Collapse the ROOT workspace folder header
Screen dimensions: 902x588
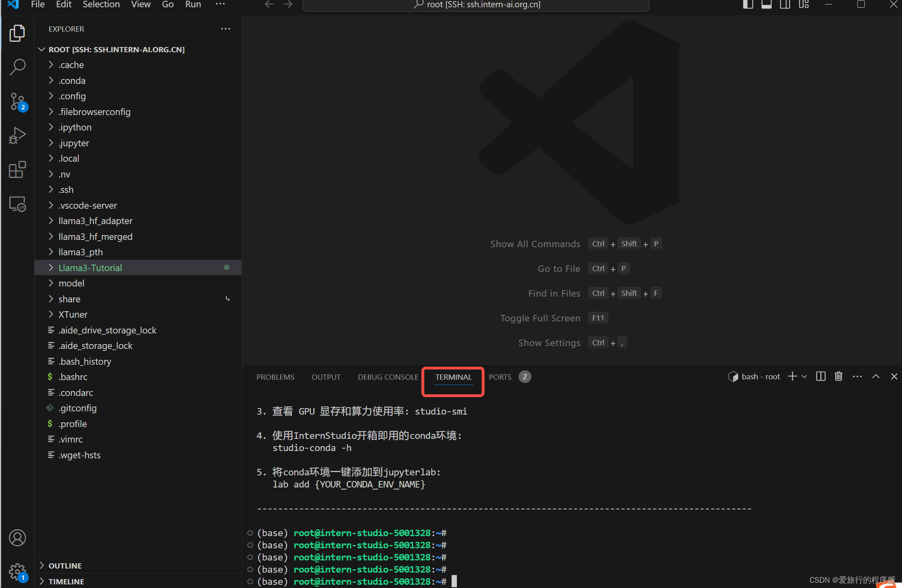tap(138, 49)
